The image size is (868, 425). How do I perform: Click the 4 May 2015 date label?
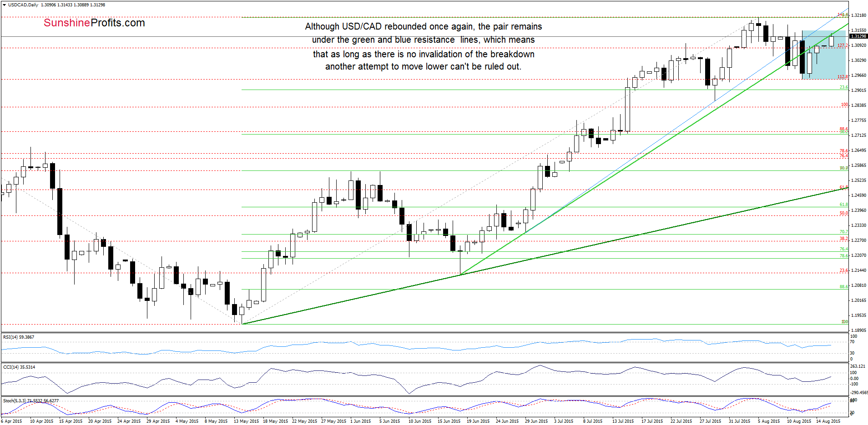[187, 421]
